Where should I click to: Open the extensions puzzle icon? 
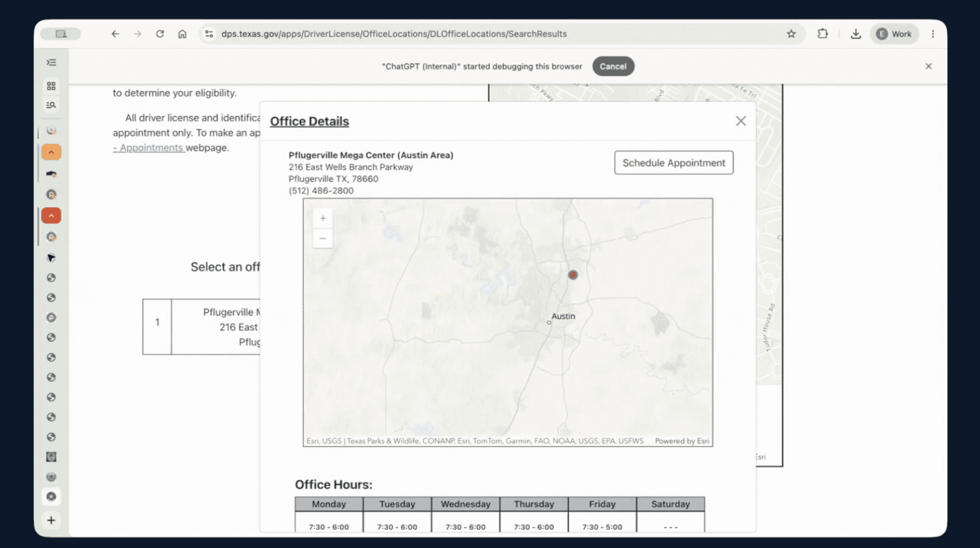[x=823, y=34]
